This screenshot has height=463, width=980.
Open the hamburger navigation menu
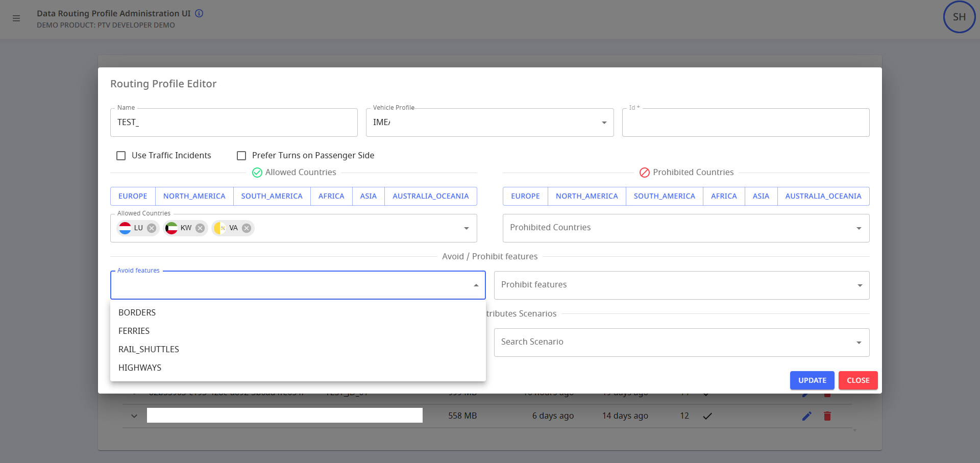click(16, 18)
